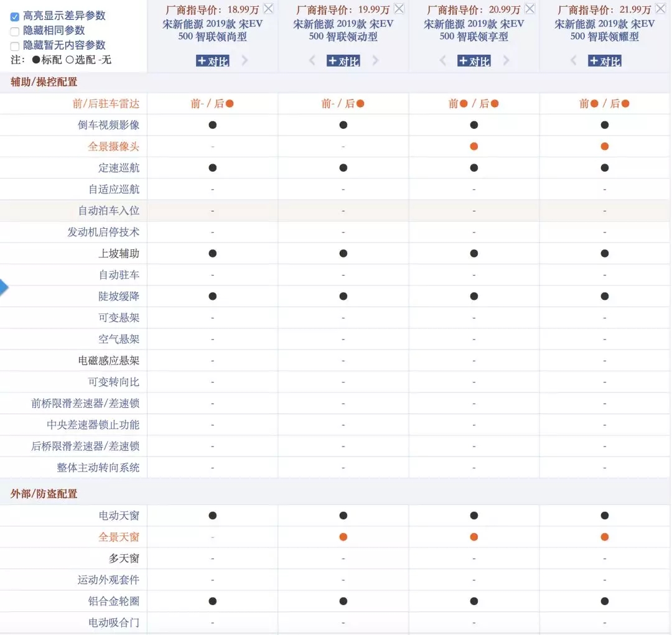Remove the 20.99万 智联领享型 column
This screenshot has width=672, height=635.
point(530,8)
